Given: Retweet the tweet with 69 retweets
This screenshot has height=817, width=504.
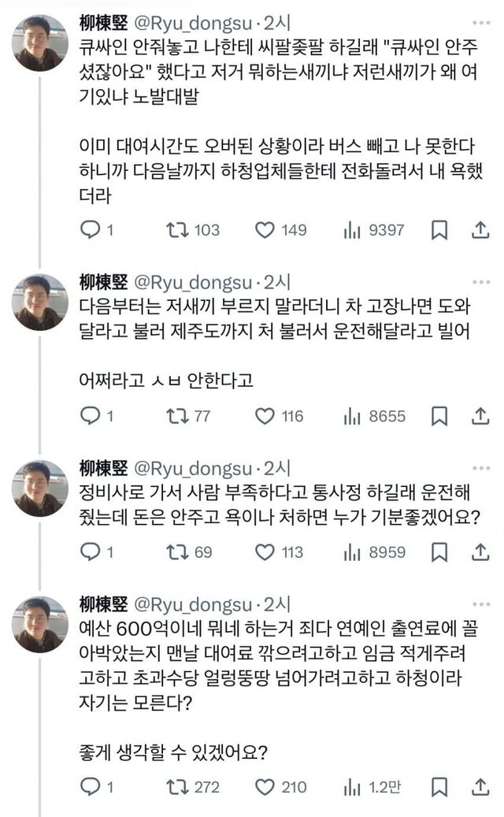Looking at the screenshot, I should pyautogui.click(x=176, y=551).
